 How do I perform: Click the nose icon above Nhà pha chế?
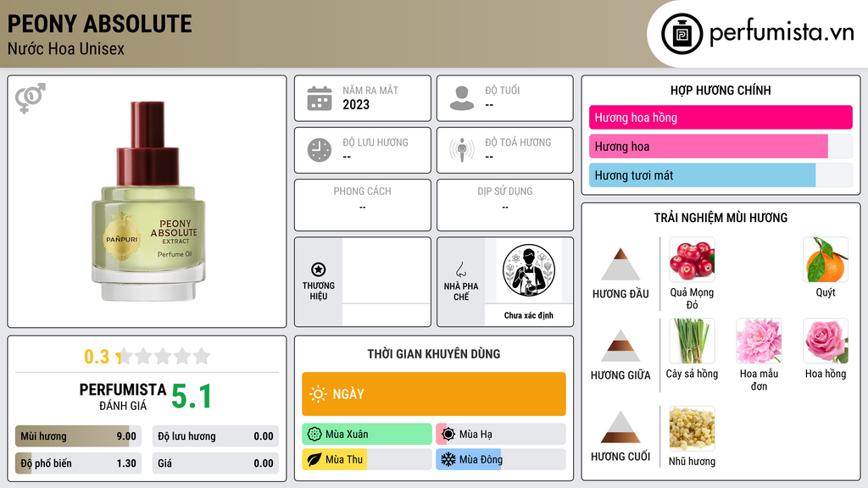pos(460,269)
